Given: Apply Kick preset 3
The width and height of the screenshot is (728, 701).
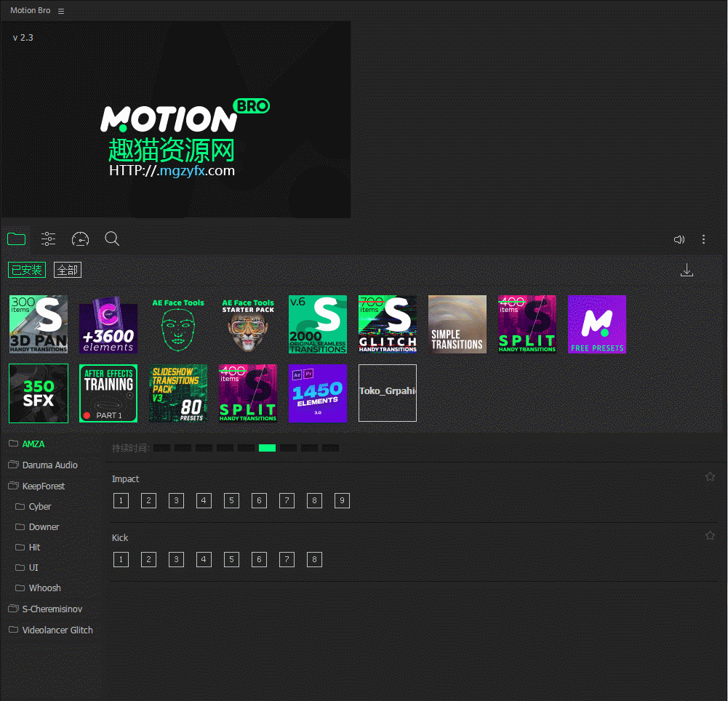Looking at the screenshot, I should (176, 559).
